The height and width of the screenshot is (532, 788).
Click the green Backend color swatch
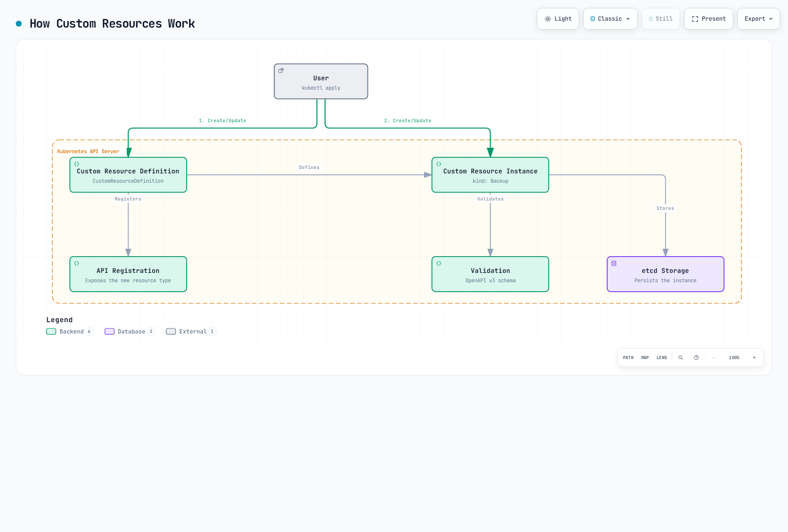point(51,332)
